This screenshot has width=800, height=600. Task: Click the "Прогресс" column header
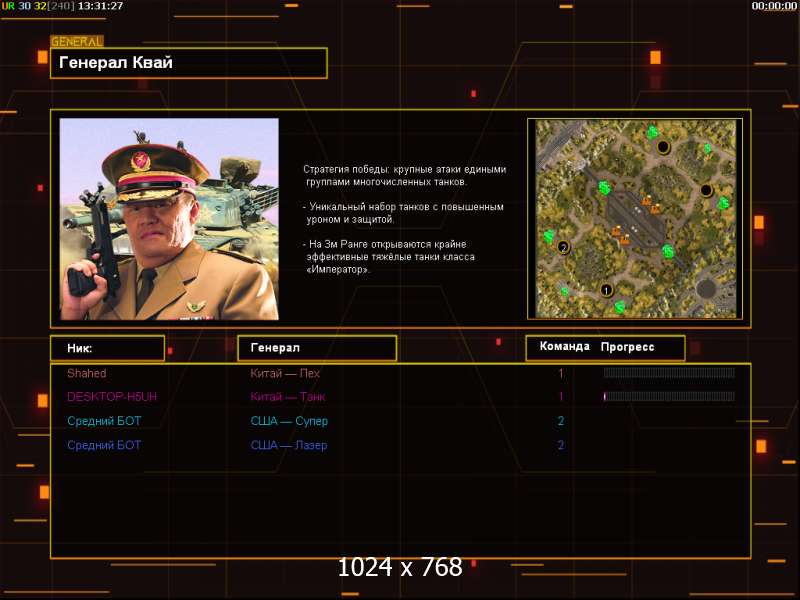tap(628, 347)
